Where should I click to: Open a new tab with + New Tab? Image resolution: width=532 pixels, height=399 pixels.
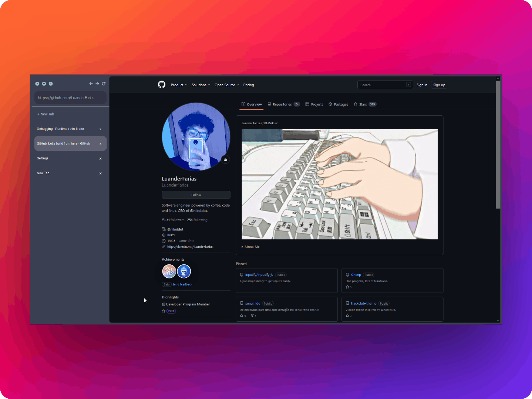point(46,114)
